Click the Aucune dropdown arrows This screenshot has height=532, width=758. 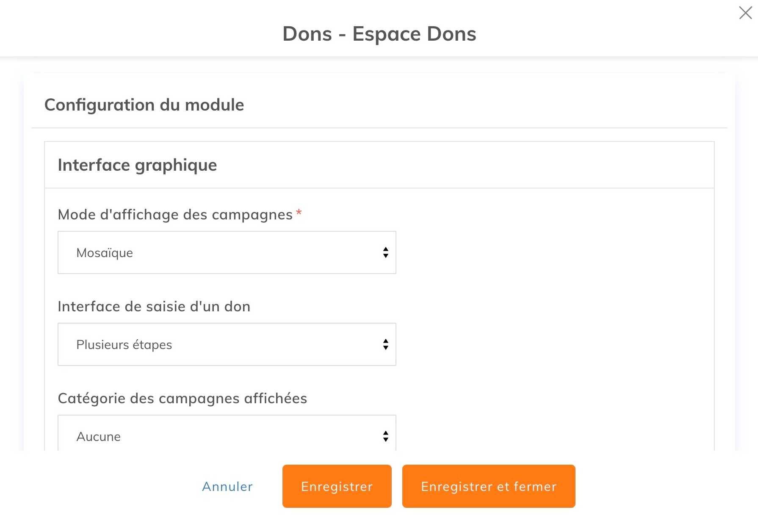(385, 436)
